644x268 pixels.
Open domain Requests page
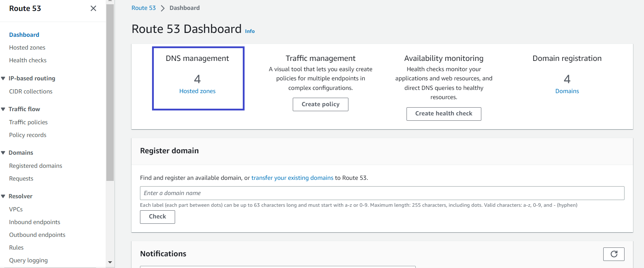(21, 178)
